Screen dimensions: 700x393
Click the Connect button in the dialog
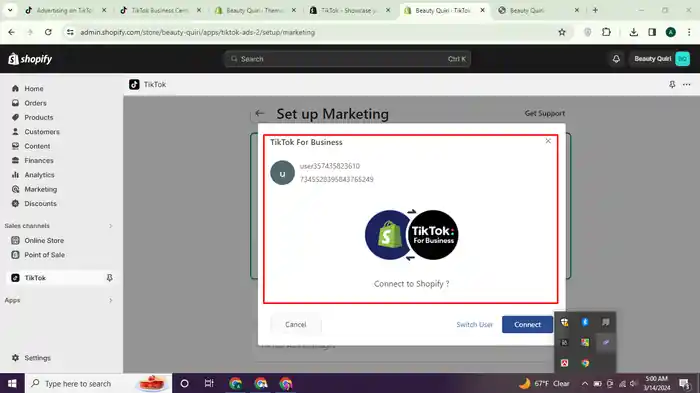click(x=527, y=325)
